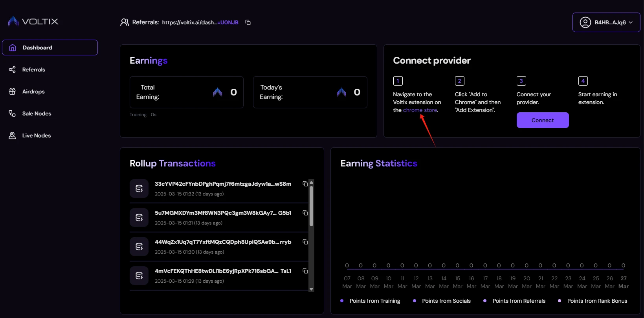Image resolution: width=644 pixels, height=318 pixels.
Task: Copy the 4mVcFEKQThHE transaction hash
Action: pyautogui.click(x=305, y=271)
